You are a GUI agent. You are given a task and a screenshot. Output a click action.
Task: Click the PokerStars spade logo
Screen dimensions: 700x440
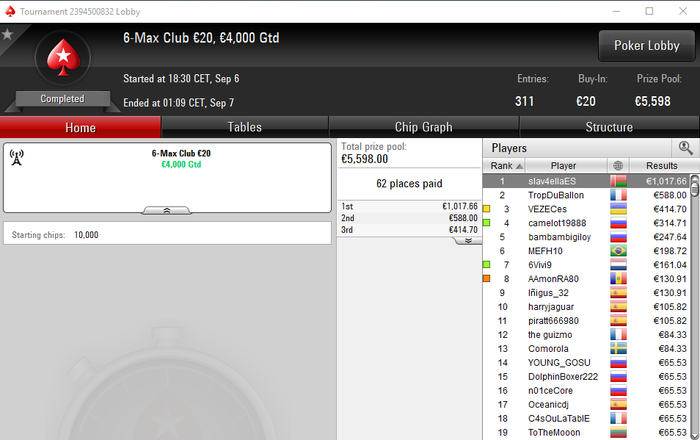pos(63,58)
